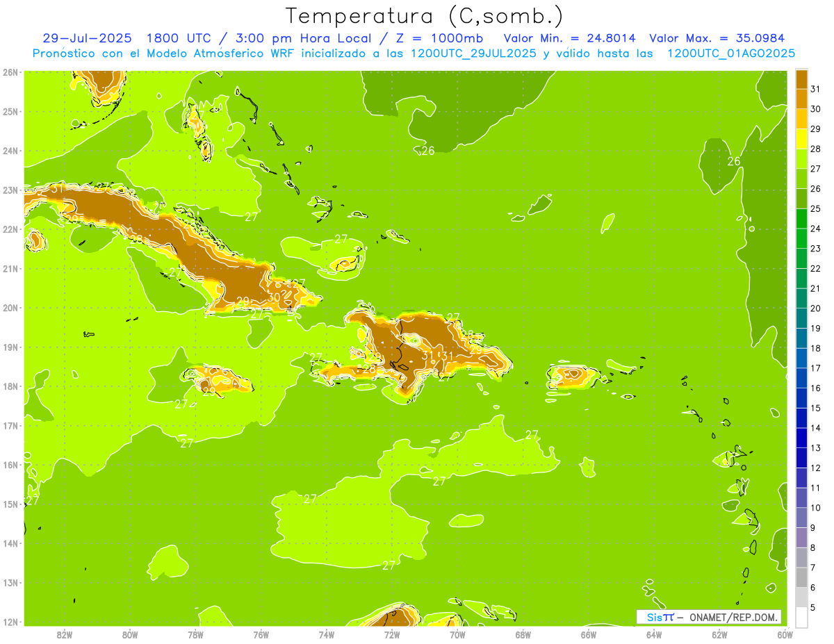Click the "SisTT – ONAMET/REP.DOM." source label
This screenshot has width=834, height=644.
[709, 617]
